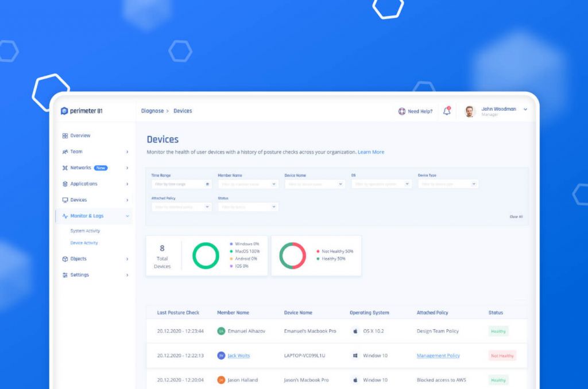This screenshot has height=389, width=588.
Task: Click the Not Healthy red legend dot
Action: (x=318, y=251)
